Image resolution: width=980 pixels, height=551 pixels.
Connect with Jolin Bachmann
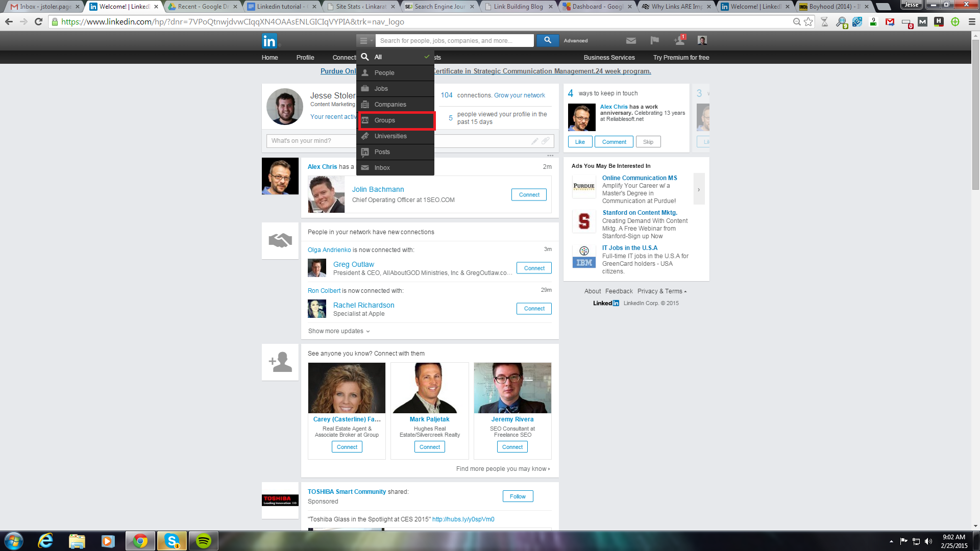point(529,195)
